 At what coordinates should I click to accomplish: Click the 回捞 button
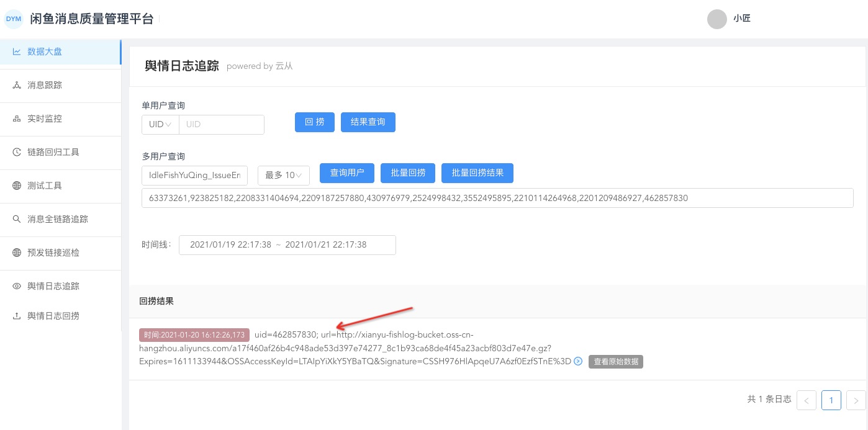[x=315, y=122]
